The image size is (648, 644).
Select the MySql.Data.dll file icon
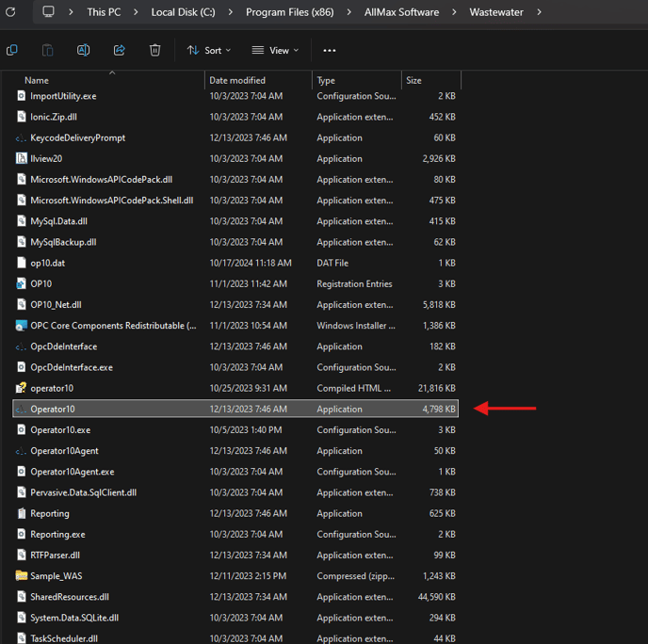click(x=21, y=221)
